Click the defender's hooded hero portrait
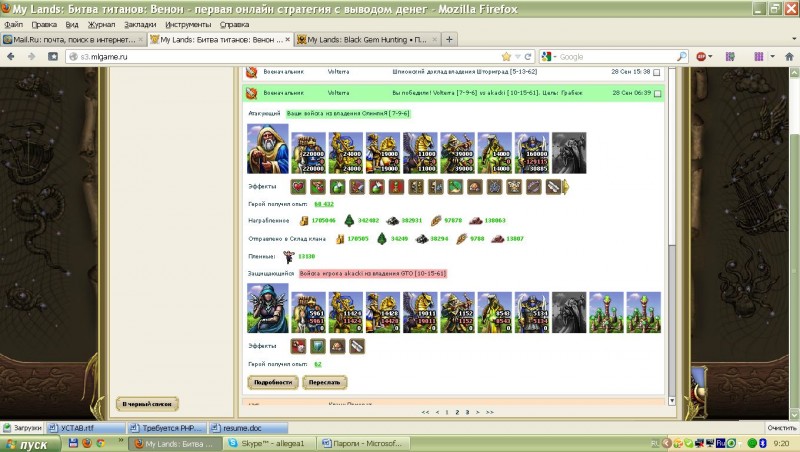 [x=267, y=308]
